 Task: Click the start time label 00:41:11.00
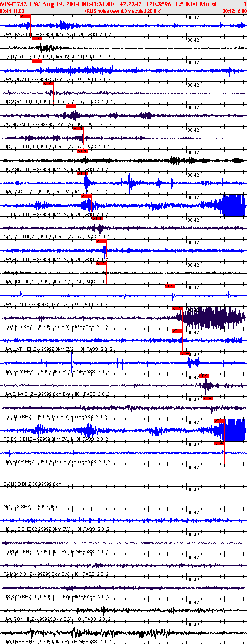[12, 11]
